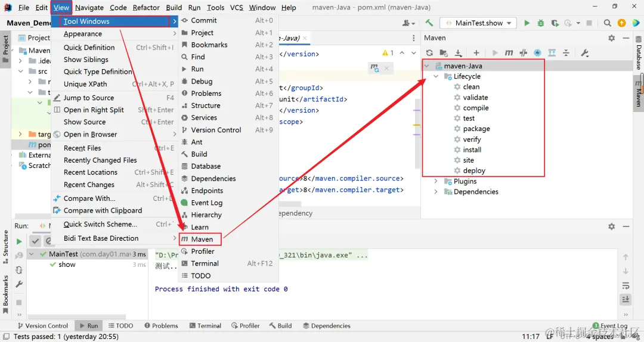The width and height of the screenshot is (644, 342).
Task: Open the Version Control bottom tab
Action: click(43, 325)
